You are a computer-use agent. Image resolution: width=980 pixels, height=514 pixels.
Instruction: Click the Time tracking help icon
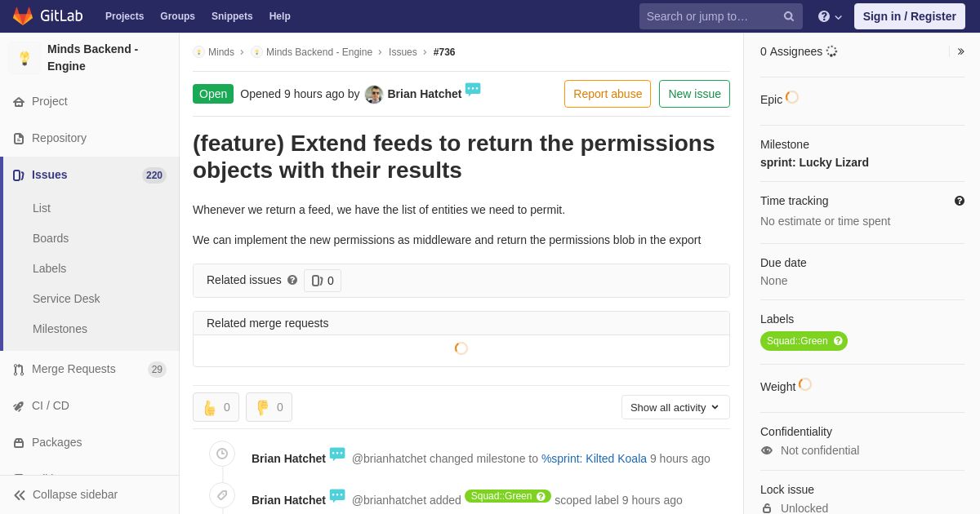click(x=960, y=201)
